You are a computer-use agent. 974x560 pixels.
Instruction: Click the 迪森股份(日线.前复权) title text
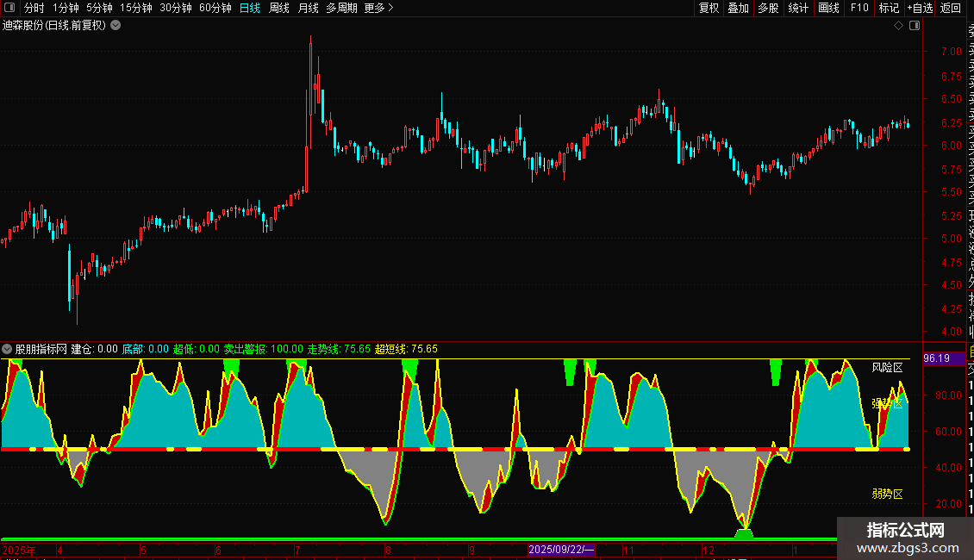point(54,26)
